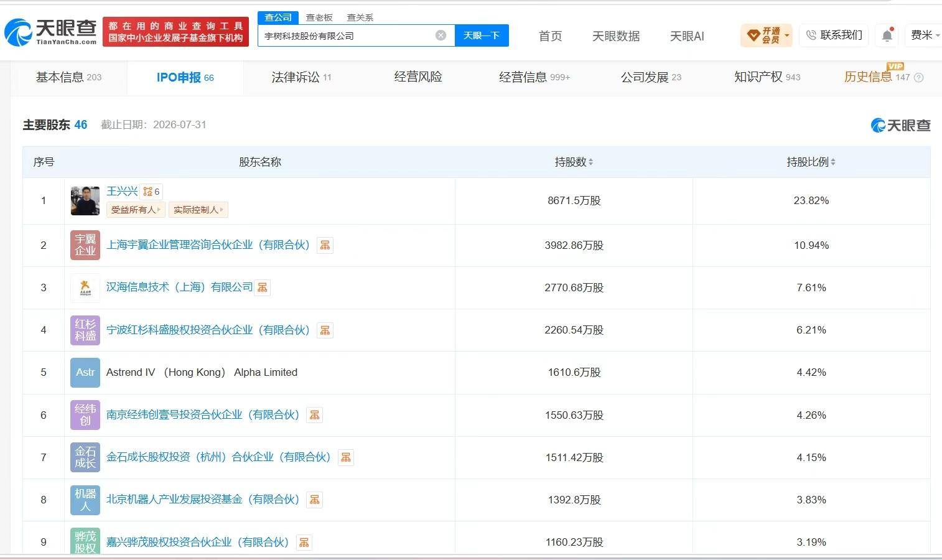Click the 金石成长 logo tile
The width and height of the screenshot is (942, 560).
[x=85, y=457]
